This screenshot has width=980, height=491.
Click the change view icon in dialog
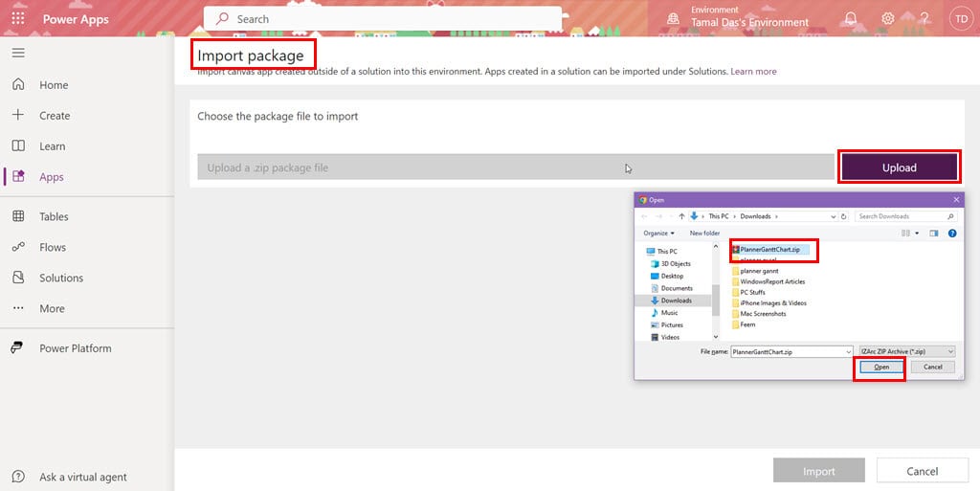coord(905,233)
